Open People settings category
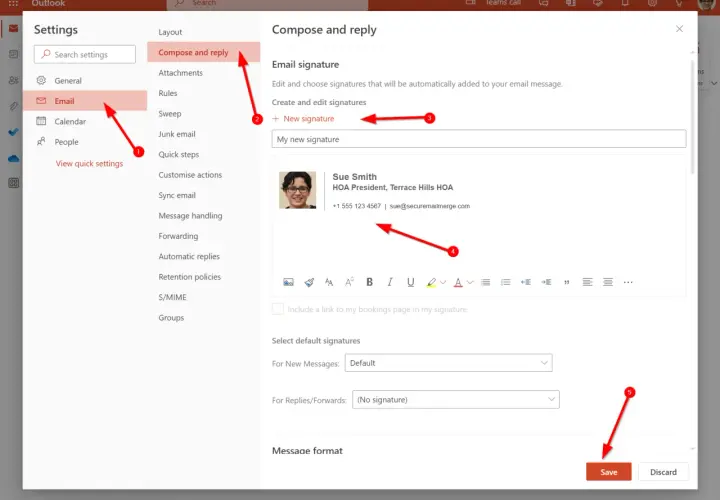This screenshot has width=720, height=500. pyautogui.click(x=85, y=142)
